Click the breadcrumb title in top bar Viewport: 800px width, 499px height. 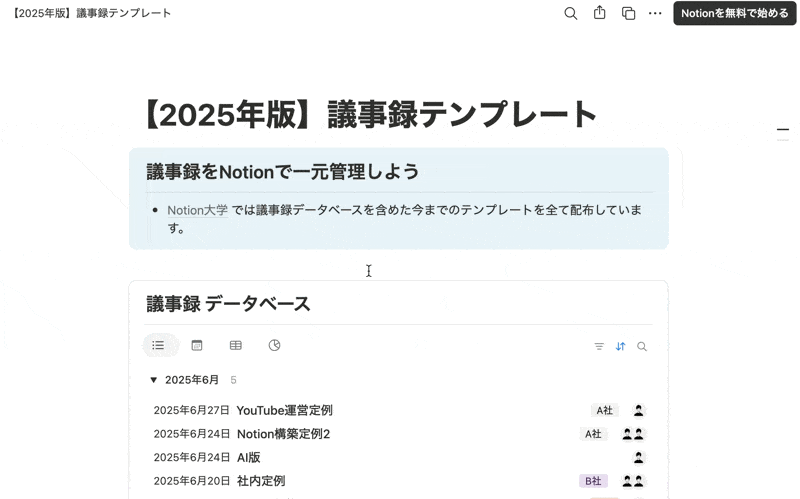click(x=91, y=13)
